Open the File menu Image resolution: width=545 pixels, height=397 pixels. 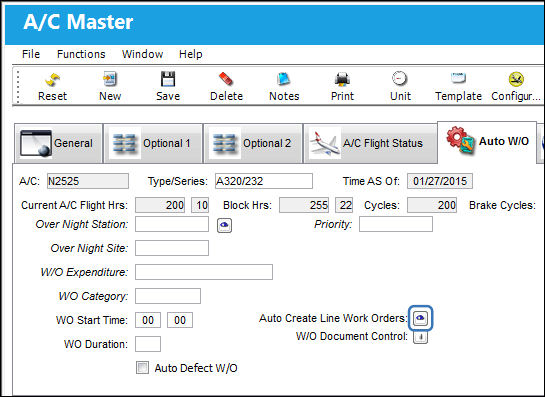pos(31,54)
